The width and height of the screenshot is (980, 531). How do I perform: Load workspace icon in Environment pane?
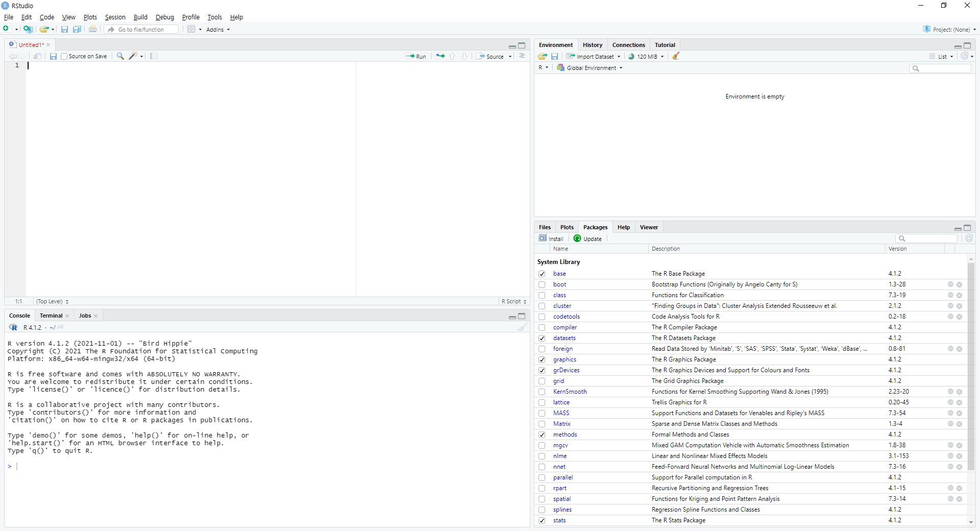[x=543, y=56]
